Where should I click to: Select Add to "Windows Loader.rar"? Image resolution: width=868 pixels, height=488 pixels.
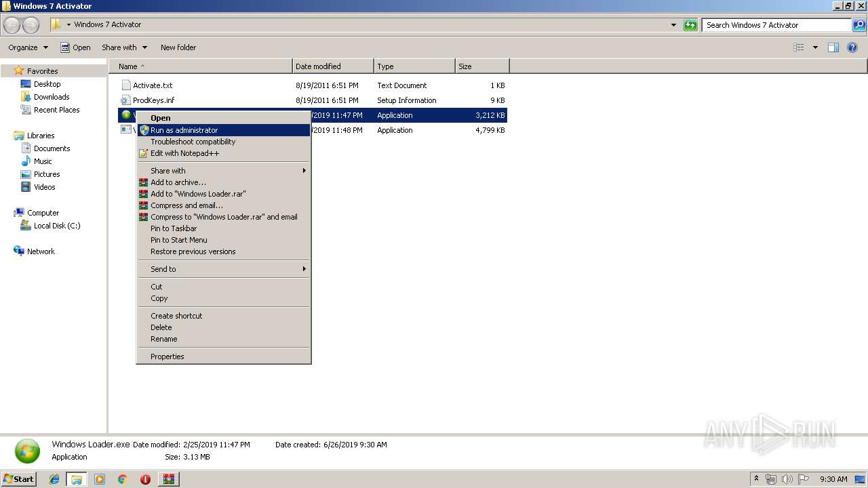click(224, 194)
